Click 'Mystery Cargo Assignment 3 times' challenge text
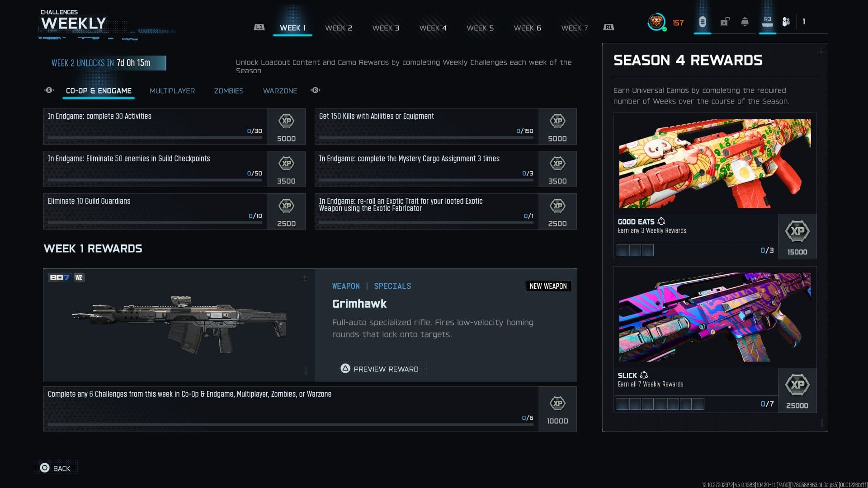Screen dimensions: 868x488 click(409, 159)
